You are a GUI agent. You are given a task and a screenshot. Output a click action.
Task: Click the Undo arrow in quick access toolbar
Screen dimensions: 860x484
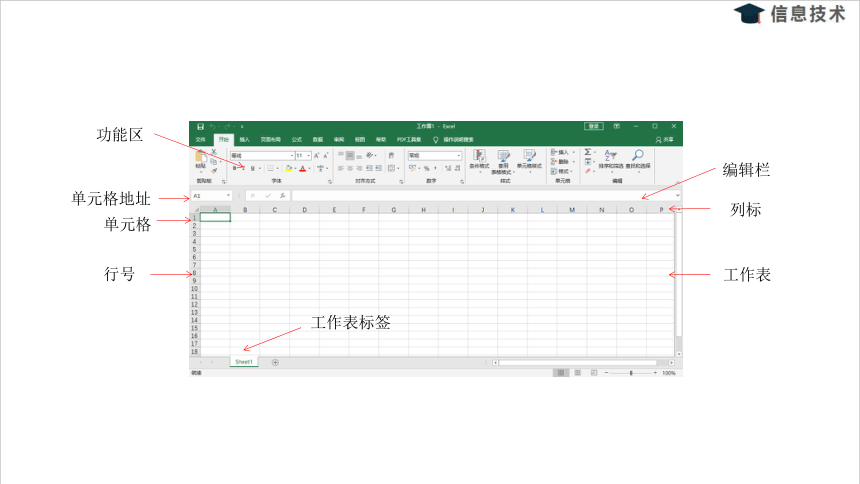[213, 127]
